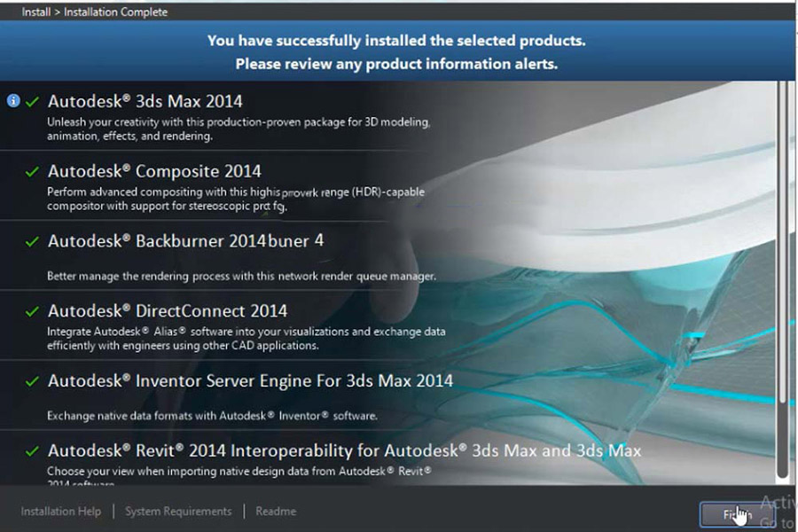Click 'You have successfully installed the selected products.' text
The image size is (798, 532).
(x=396, y=40)
